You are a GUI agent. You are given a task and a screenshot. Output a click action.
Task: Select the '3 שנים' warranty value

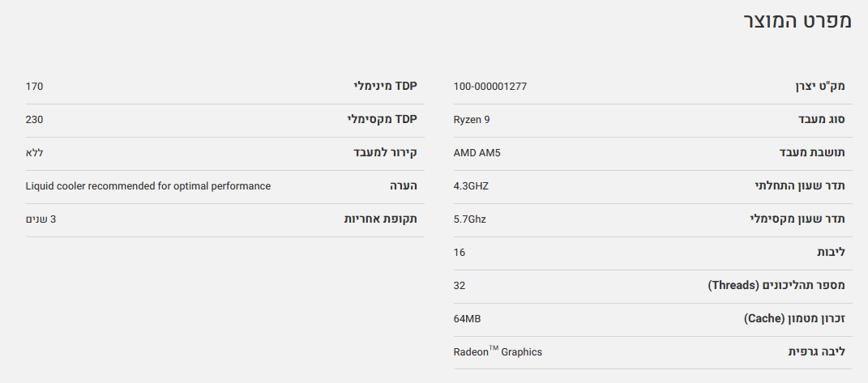pyautogui.click(x=41, y=219)
